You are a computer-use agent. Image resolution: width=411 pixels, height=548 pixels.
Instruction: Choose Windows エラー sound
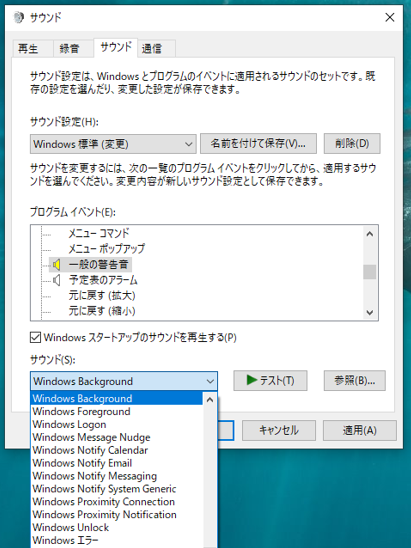117,540
